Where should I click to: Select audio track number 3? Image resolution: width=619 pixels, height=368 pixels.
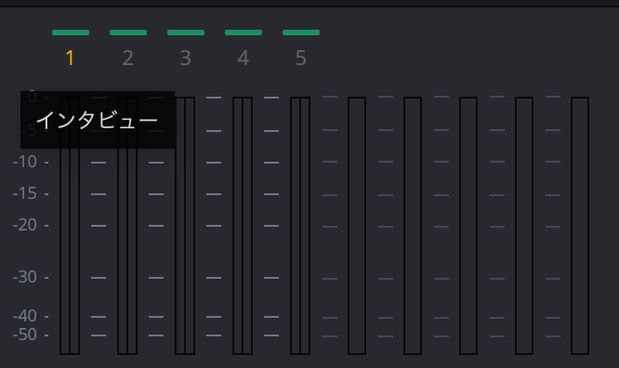pyautogui.click(x=186, y=58)
